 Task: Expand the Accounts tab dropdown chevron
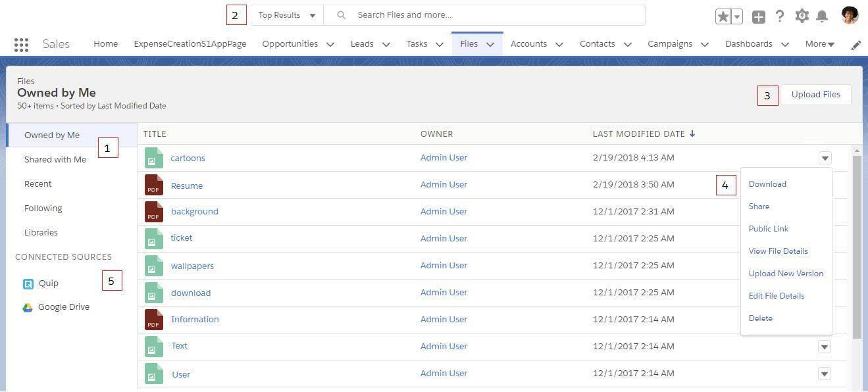pos(559,45)
